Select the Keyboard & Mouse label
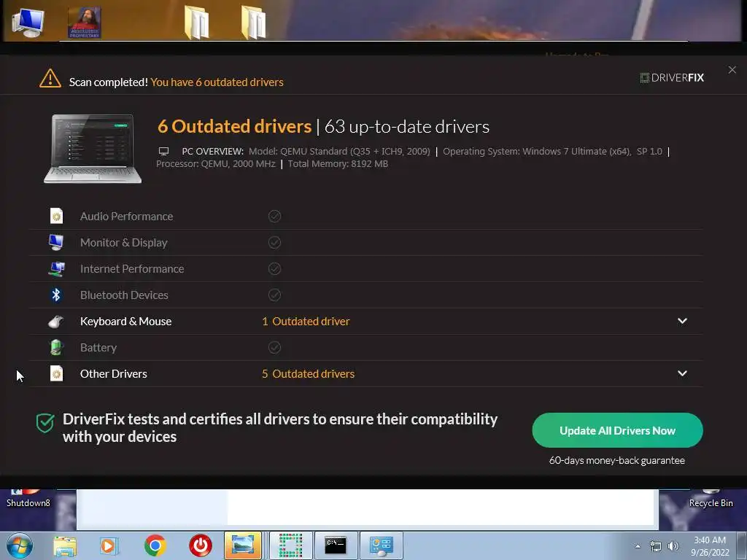This screenshot has width=747, height=560. pyautogui.click(x=125, y=322)
